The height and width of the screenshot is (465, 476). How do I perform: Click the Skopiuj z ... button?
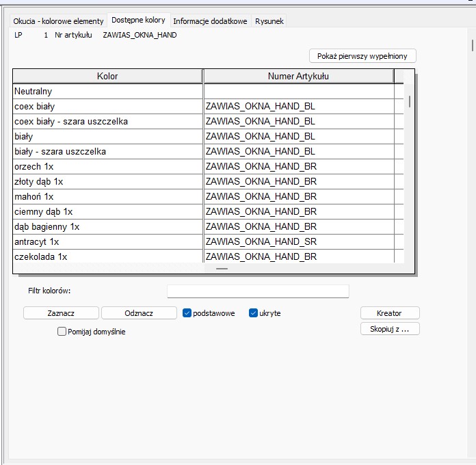tap(390, 329)
